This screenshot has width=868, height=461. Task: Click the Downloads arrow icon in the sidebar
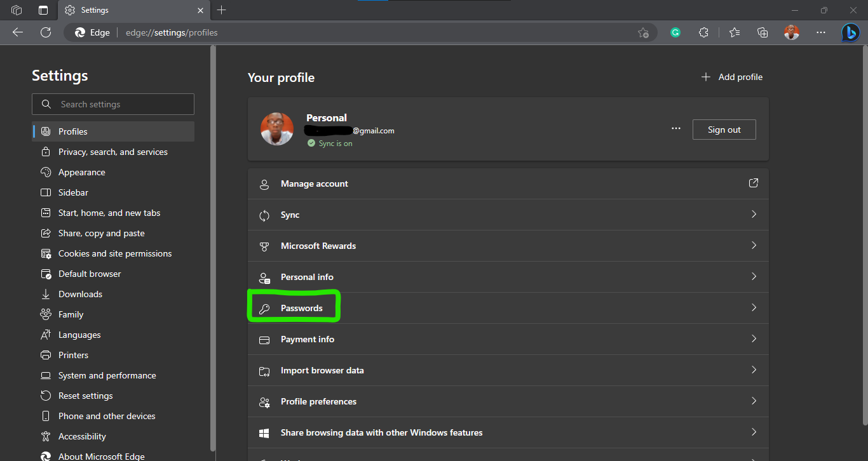click(45, 294)
